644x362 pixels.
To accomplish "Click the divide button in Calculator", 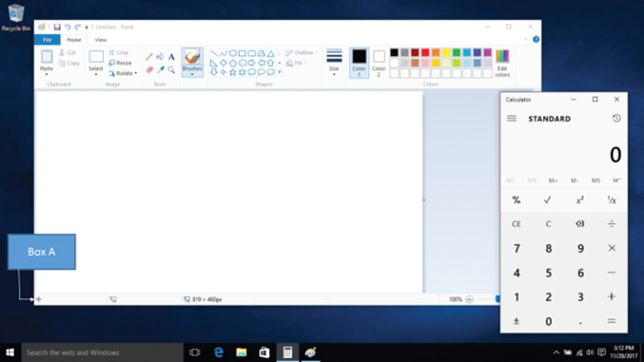I will pyautogui.click(x=612, y=224).
